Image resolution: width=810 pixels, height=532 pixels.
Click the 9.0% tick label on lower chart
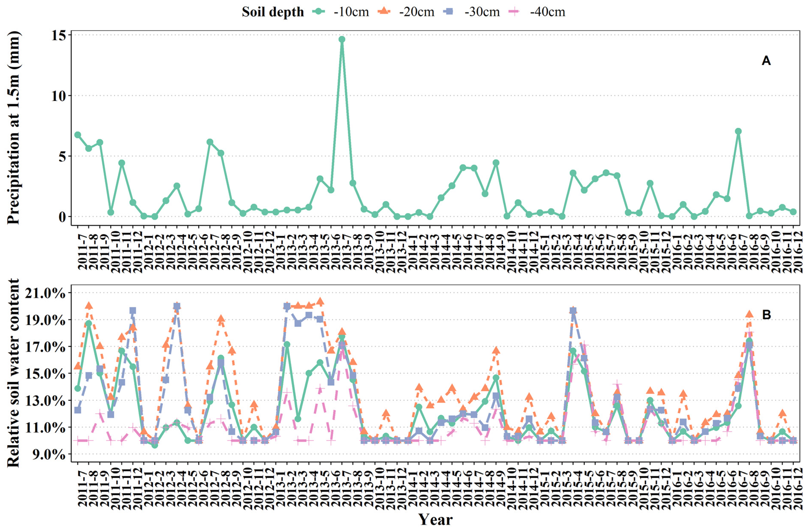(49, 454)
